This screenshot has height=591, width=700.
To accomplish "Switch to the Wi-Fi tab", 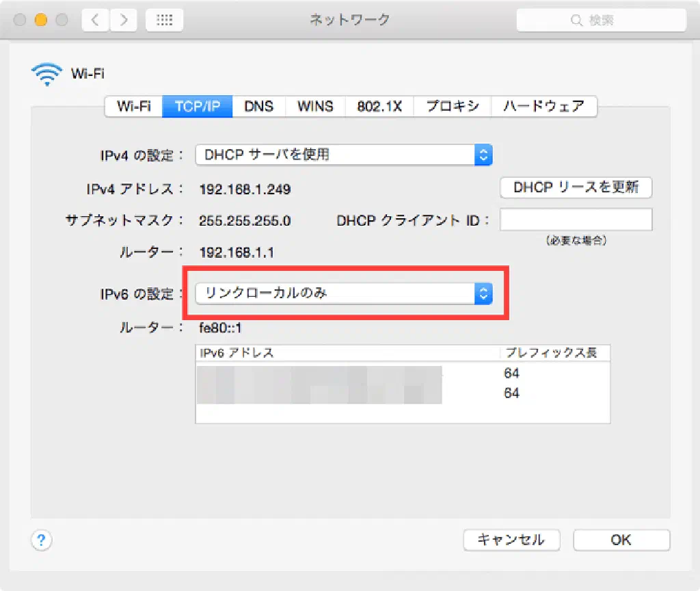I will tap(134, 106).
